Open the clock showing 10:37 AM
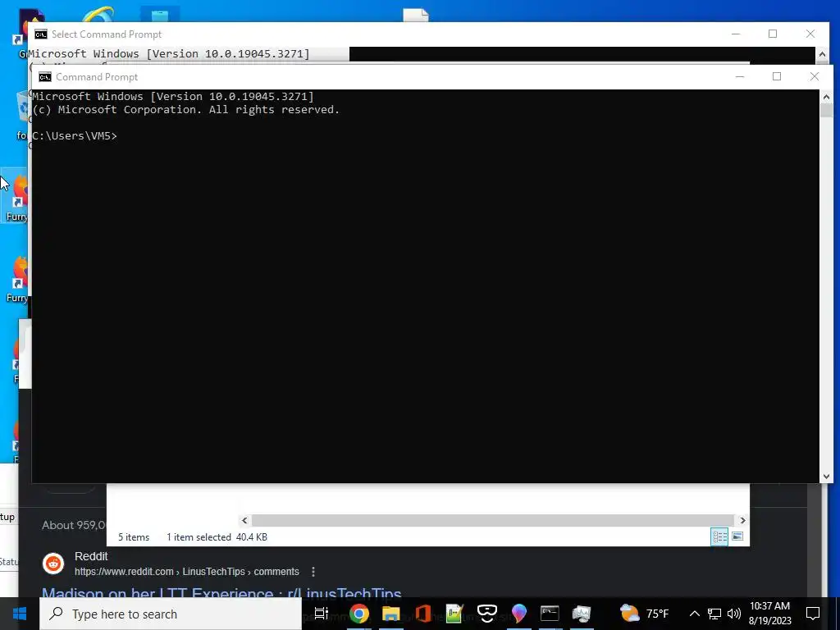The height and width of the screenshot is (630, 840). [x=769, y=614]
